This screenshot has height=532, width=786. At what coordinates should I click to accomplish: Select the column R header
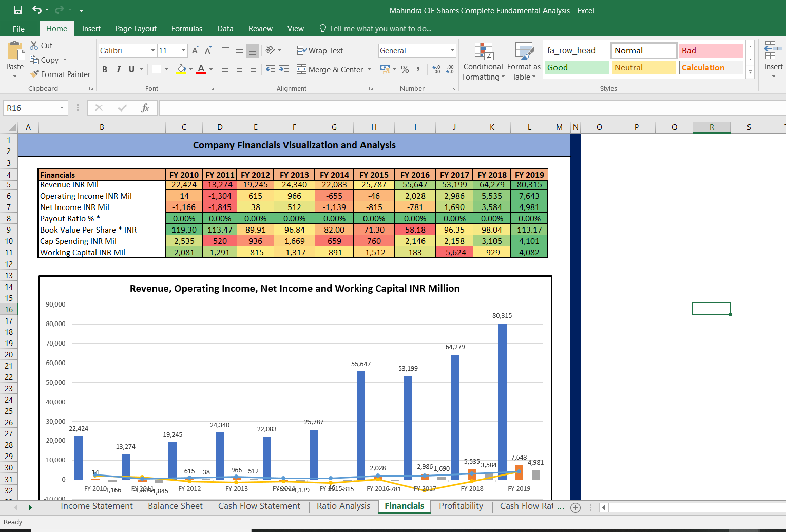click(x=712, y=127)
